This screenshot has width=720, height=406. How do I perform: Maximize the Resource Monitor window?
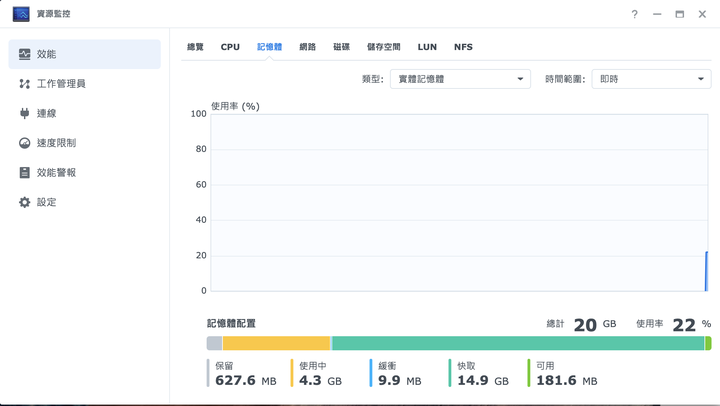point(680,14)
